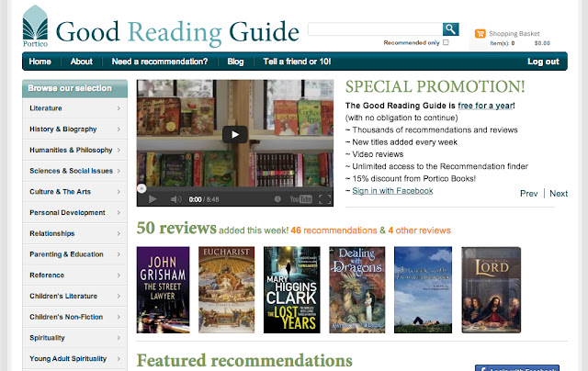Click the magnifying glass search button
The height and width of the screenshot is (371, 588).
pyautogui.click(x=451, y=28)
